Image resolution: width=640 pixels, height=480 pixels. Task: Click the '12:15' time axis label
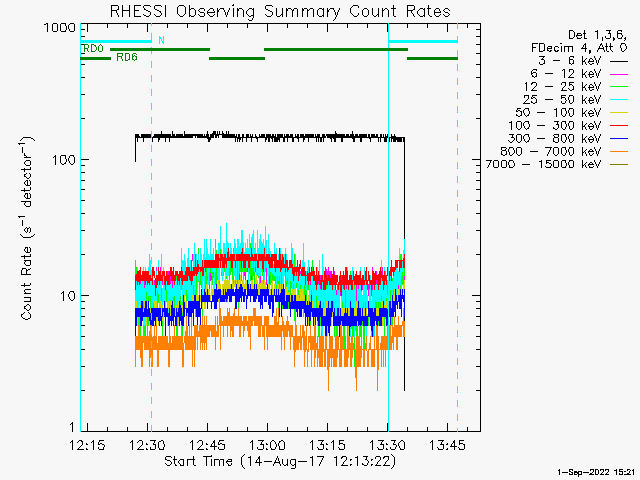point(87,445)
